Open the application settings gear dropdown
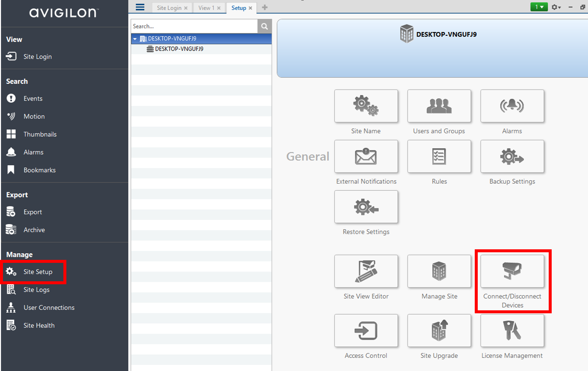The height and width of the screenshot is (371, 588). [x=556, y=7]
